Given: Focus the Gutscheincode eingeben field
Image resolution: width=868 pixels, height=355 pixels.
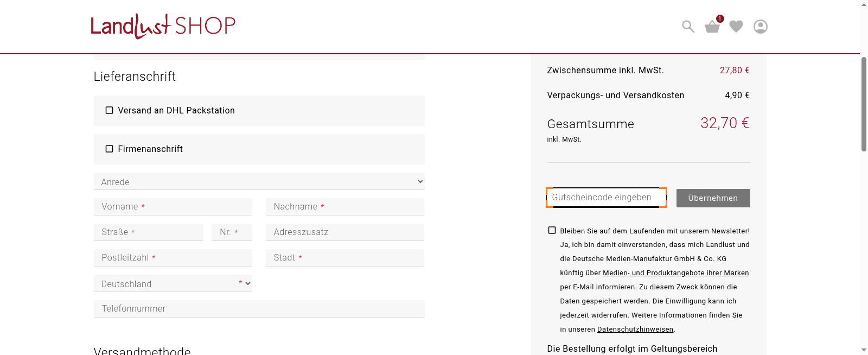Looking at the screenshot, I should [606, 198].
